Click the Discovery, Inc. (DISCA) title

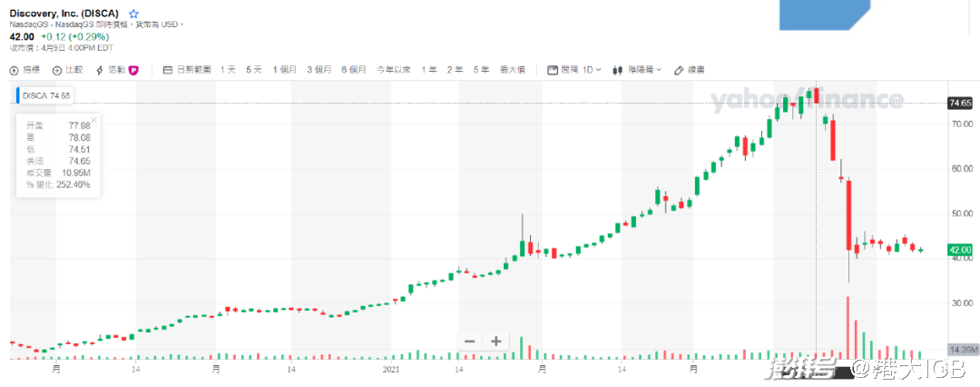click(x=64, y=13)
